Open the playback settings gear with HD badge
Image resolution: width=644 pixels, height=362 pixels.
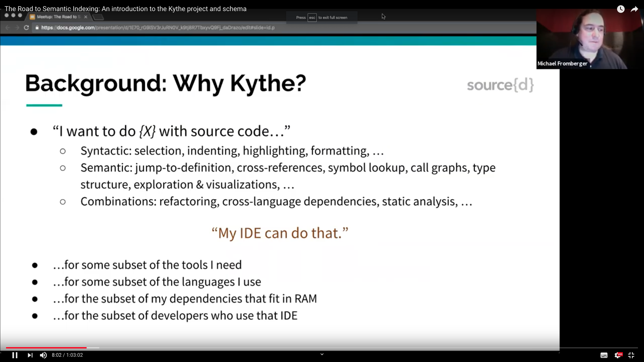pos(619,355)
